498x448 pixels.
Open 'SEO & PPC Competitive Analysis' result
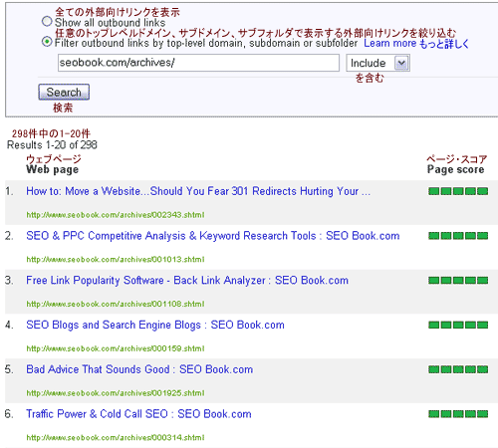tap(213, 236)
